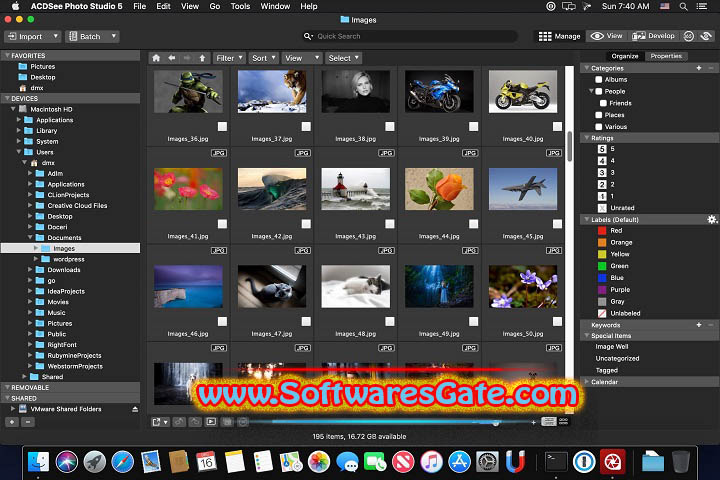Select the Images_44.jpg rose thumbnail
720x480 pixels.
439,189
